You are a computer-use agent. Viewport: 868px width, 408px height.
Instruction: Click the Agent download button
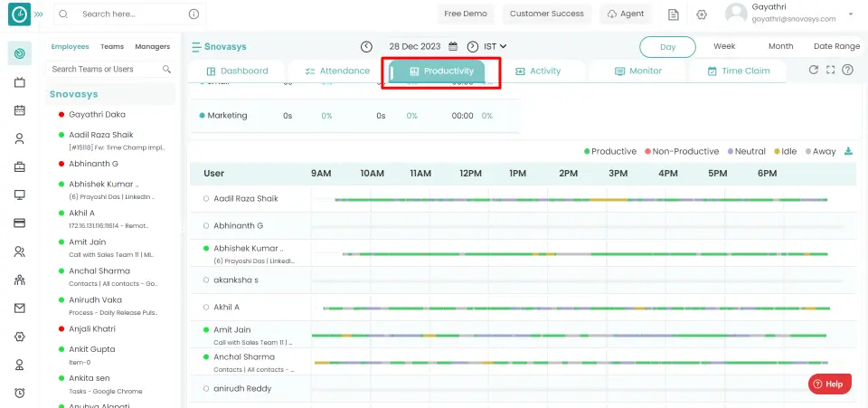(x=626, y=14)
